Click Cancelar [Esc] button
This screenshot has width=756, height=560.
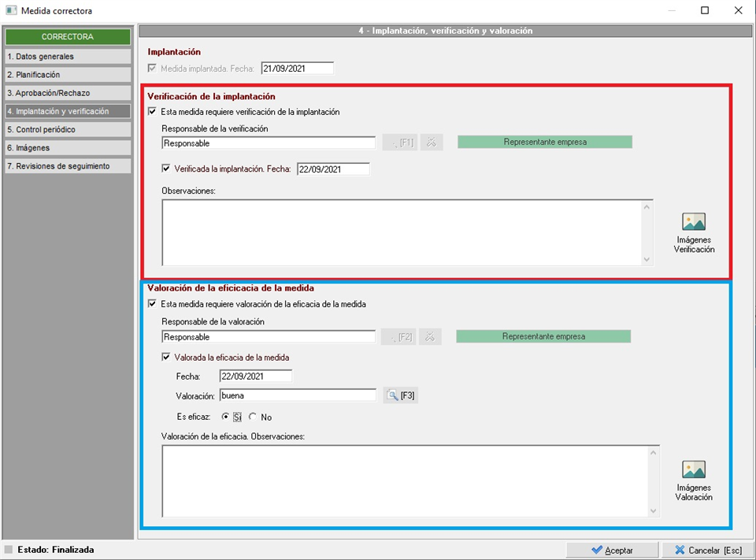[x=707, y=550]
